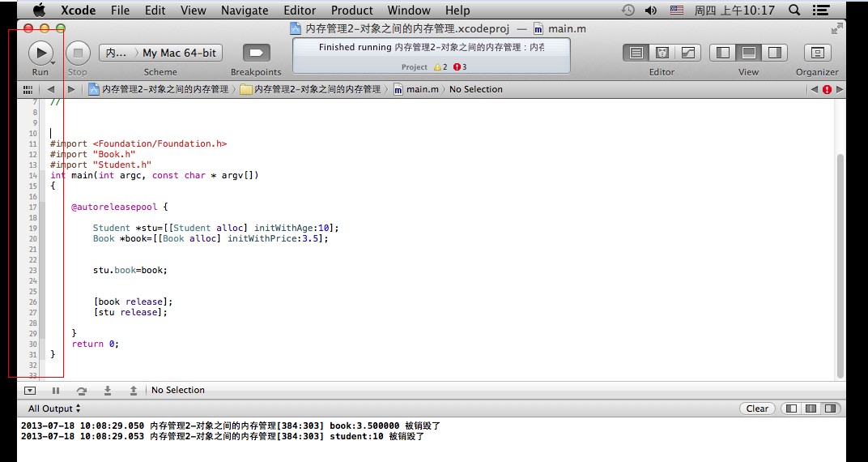
Task: Open the All Output popup
Action: (54, 409)
